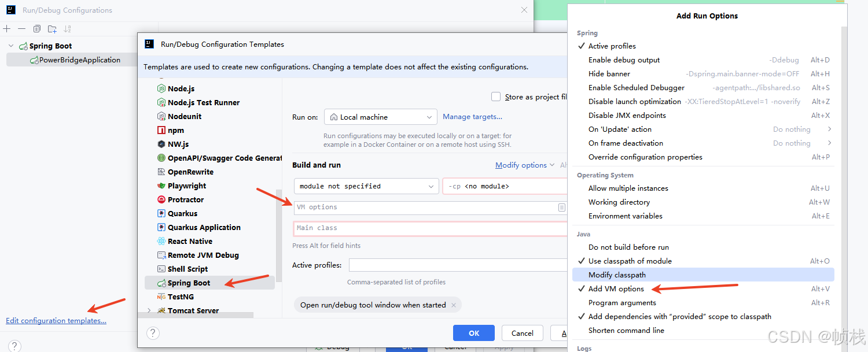868x352 pixels.
Task: Open Manage targets link
Action: (x=472, y=117)
